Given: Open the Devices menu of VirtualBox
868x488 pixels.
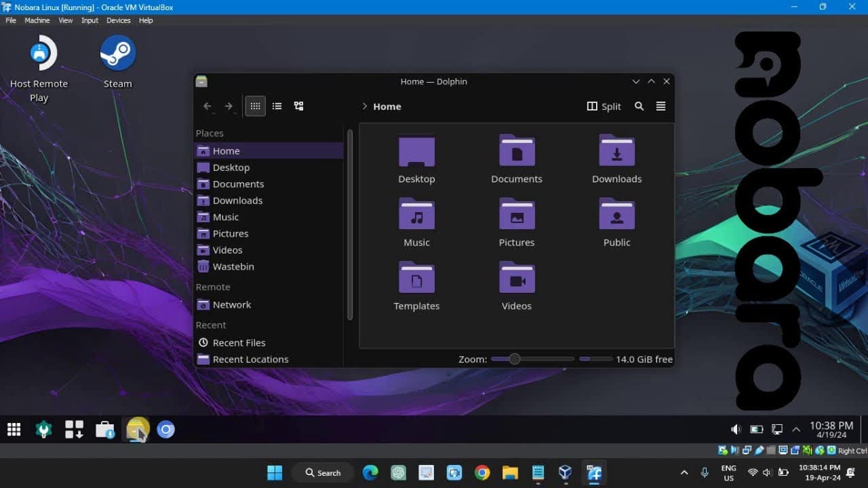Looking at the screenshot, I should 118,20.
